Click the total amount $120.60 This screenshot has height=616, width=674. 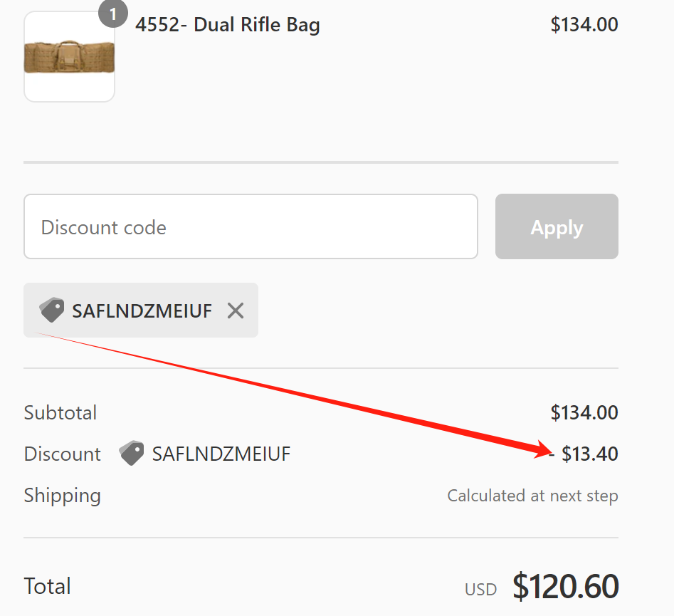(x=566, y=586)
